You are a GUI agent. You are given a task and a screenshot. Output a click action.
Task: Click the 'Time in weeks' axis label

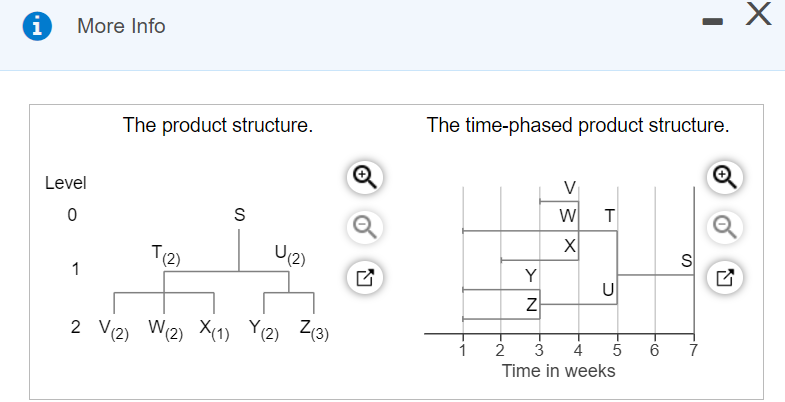click(558, 371)
